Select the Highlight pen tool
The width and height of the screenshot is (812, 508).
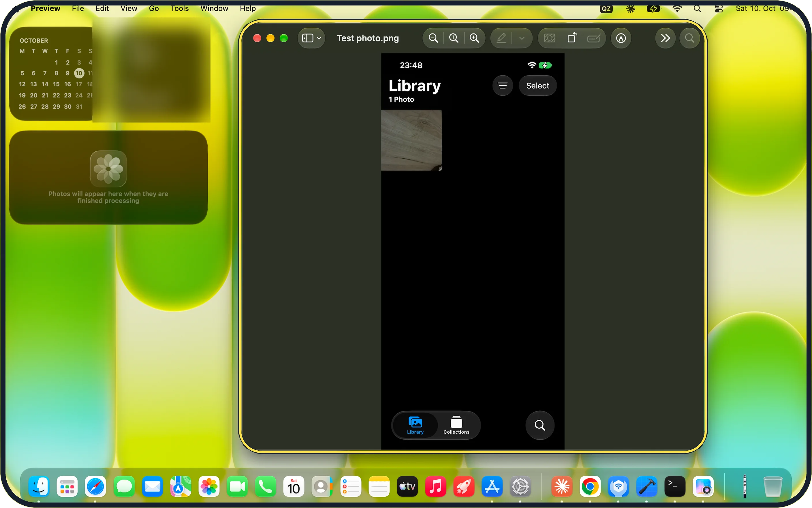tap(501, 38)
